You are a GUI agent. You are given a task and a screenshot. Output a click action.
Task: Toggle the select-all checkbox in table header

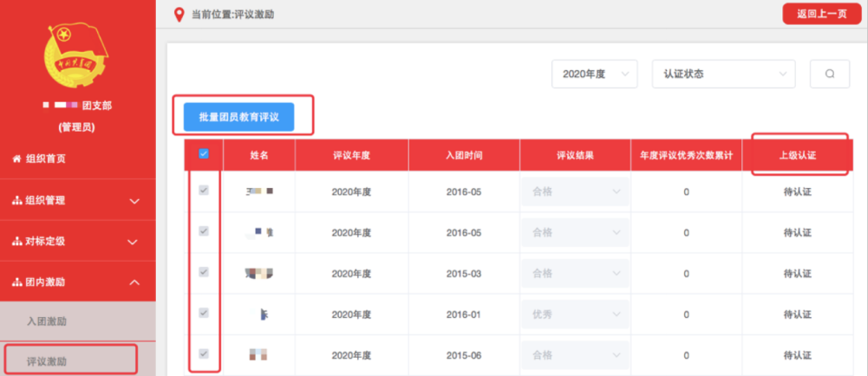click(x=204, y=154)
